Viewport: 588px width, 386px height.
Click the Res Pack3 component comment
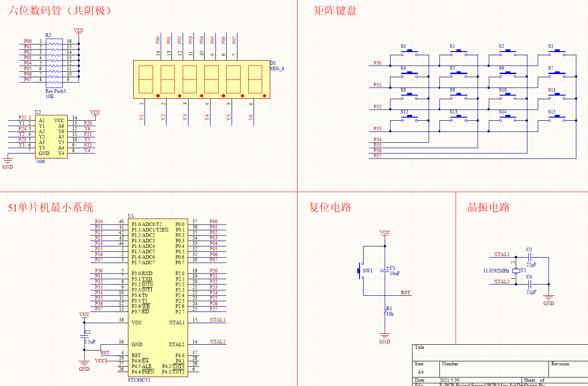[x=56, y=91]
